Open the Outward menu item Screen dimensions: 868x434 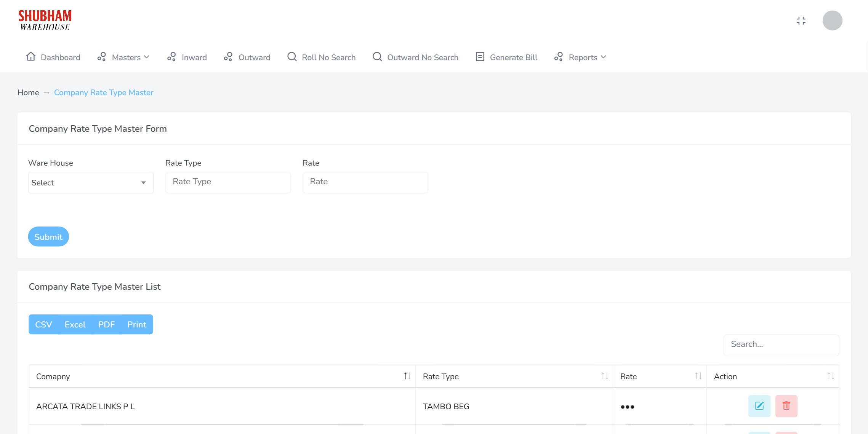pyautogui.click(x=247, y=57)
